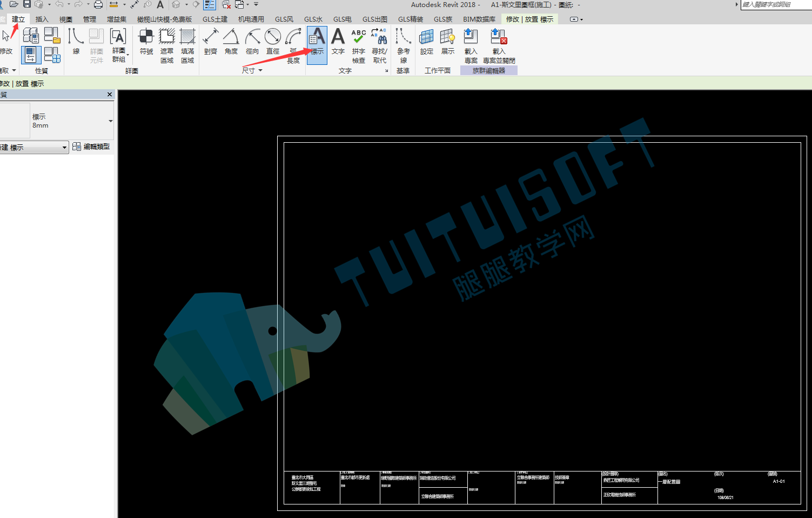Select the 標示 label tool
Image resolution: width=812 pixels, height=518 pixels.
[317, 45]
